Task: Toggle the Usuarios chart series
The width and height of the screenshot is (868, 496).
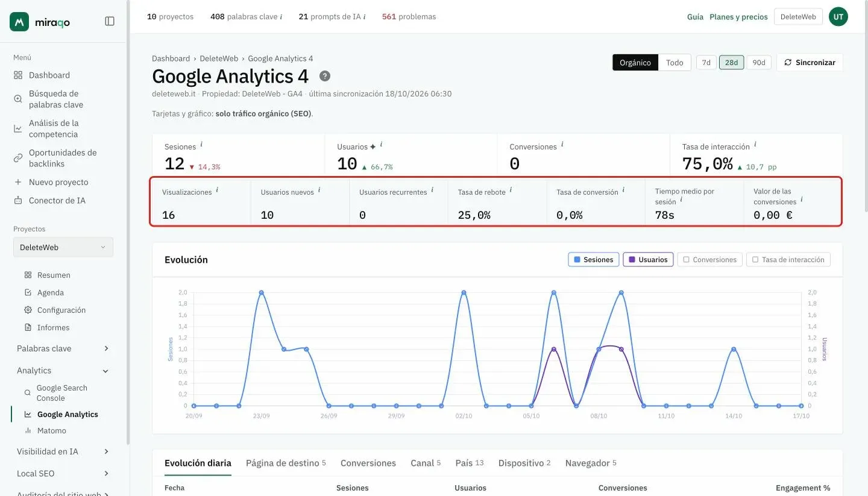Action: [x=648, y=260]
